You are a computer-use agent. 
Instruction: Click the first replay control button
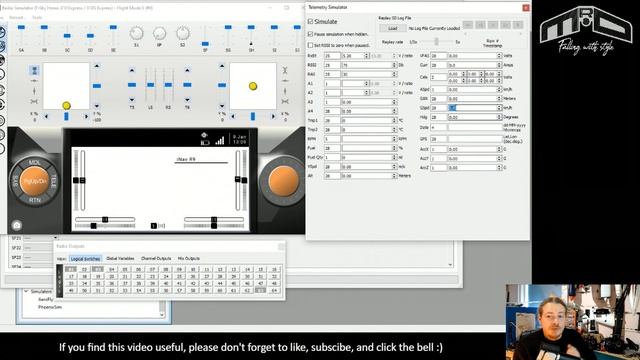(x=468, y=25)
